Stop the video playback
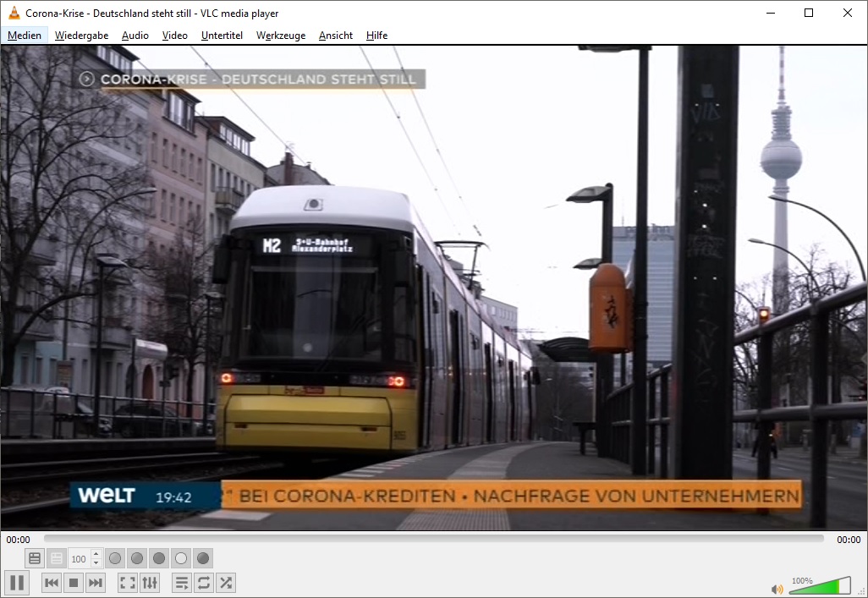 [74, 583]
